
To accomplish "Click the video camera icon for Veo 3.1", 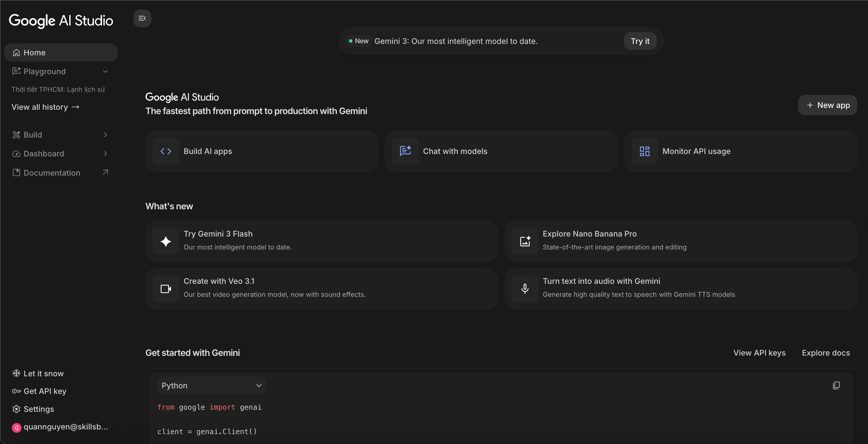I will pos(166,289).
